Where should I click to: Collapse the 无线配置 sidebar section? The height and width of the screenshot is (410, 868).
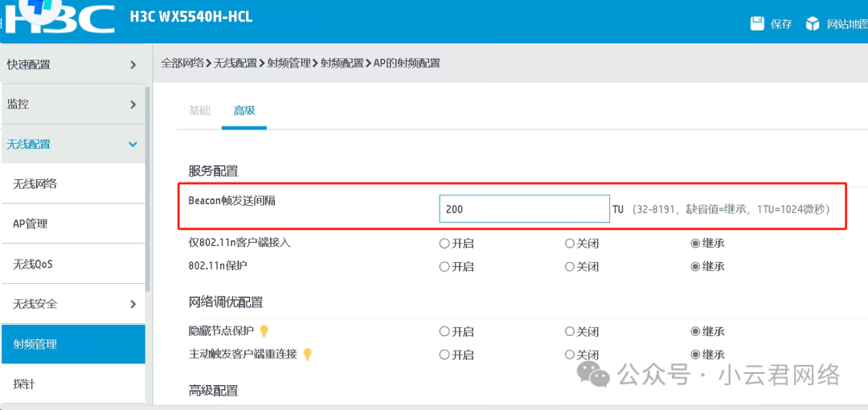133,145
